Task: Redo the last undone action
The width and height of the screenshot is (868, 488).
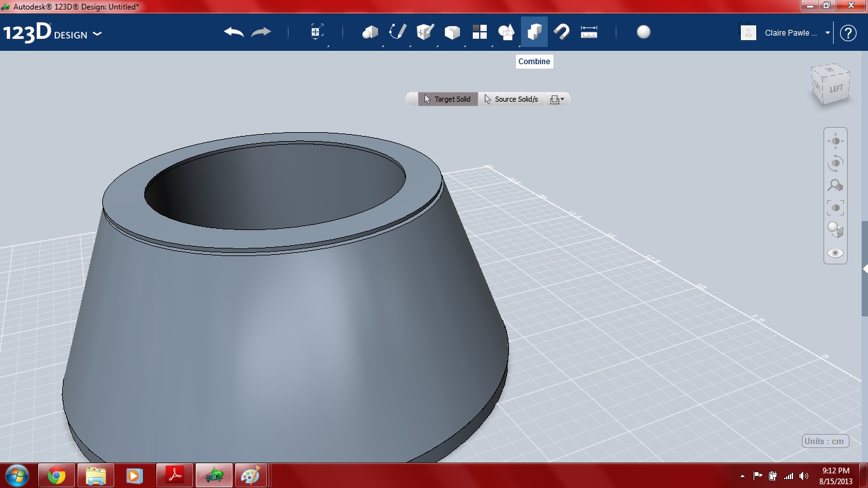Action: (x=261, y=32)
